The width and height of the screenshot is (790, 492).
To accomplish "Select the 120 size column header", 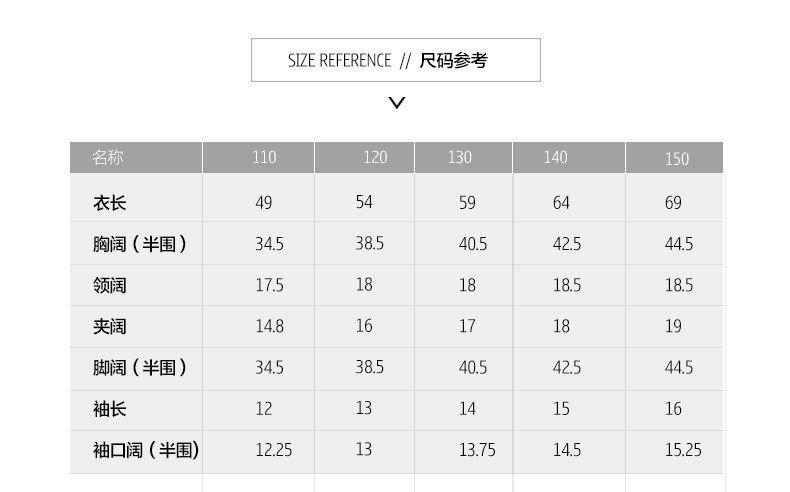I will [x=375, y=158].
